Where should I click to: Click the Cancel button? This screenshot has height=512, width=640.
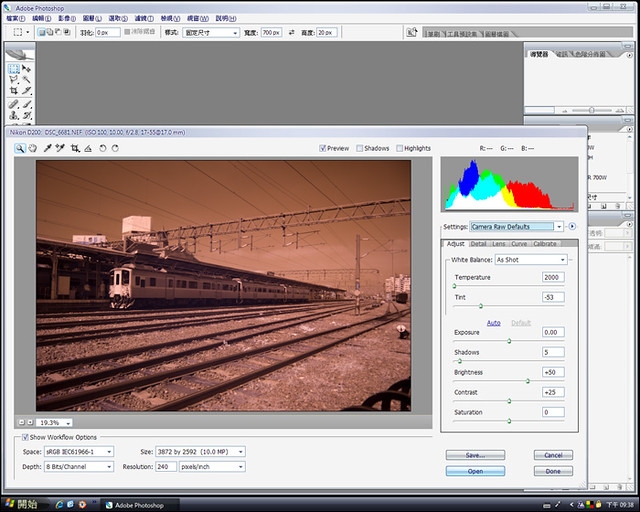(553, 455)
